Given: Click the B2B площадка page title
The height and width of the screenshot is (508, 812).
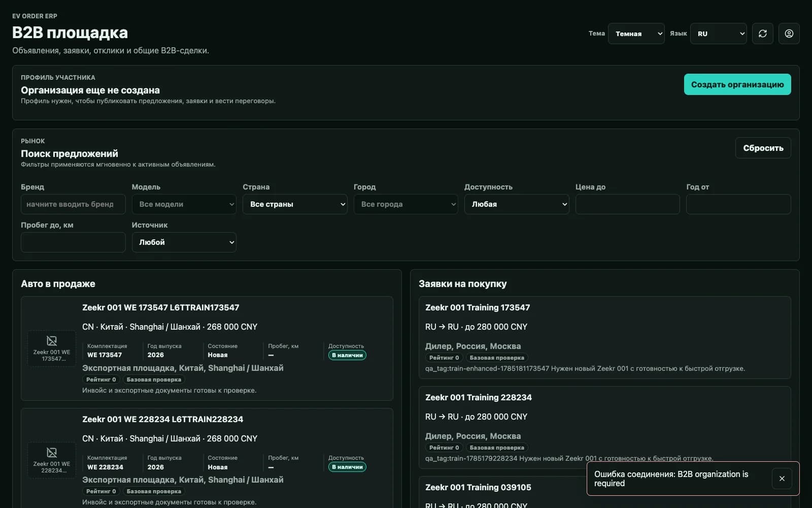Looking at the screenshot, I should point(70,33).
